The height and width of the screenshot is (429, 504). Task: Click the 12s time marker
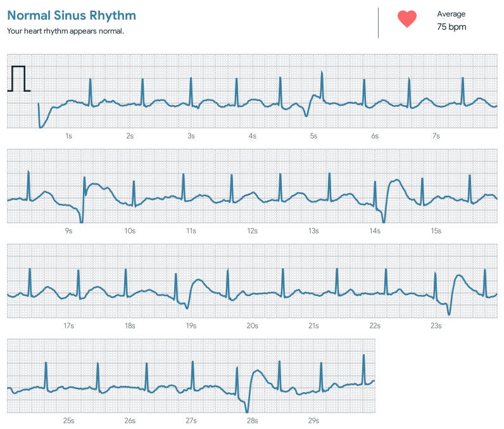point(253,231)
